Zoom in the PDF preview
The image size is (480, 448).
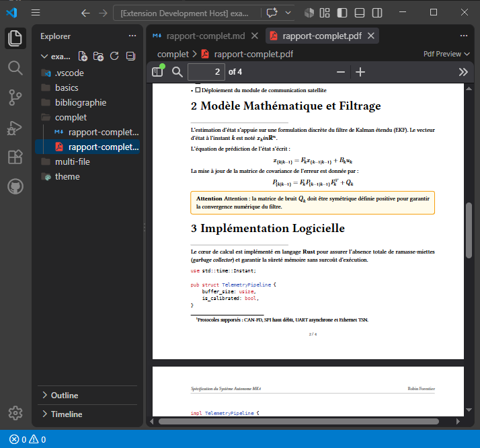pyautogui.click(x=360, y=72)
